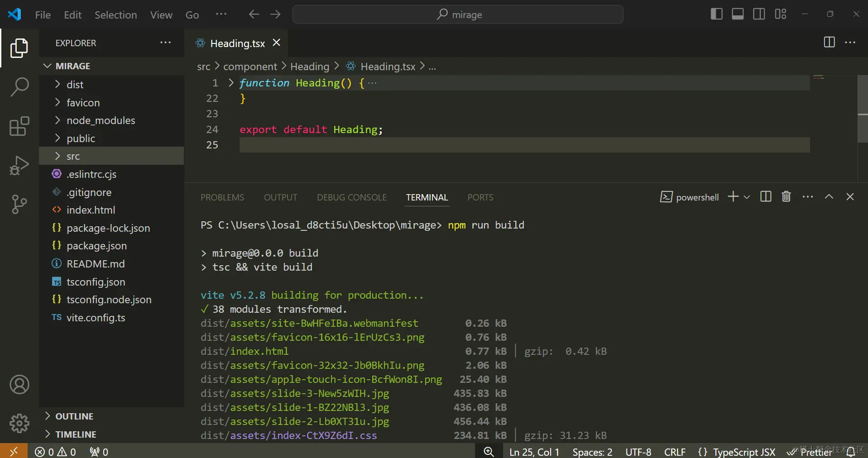Viewport: 868px width, 458px height.
Task: Open the new terminal launch profile dropdown
Action: [747, 197]
